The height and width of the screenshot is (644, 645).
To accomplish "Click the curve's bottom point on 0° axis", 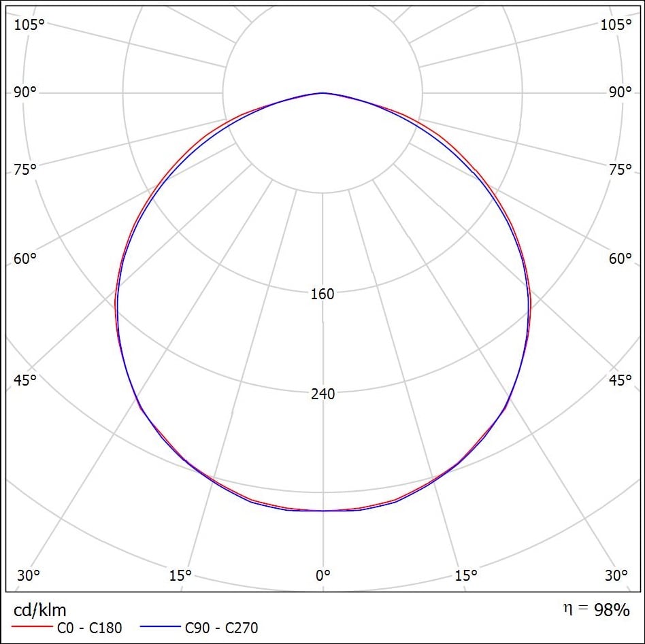I will pyautogui.click(x=323, y=511).
